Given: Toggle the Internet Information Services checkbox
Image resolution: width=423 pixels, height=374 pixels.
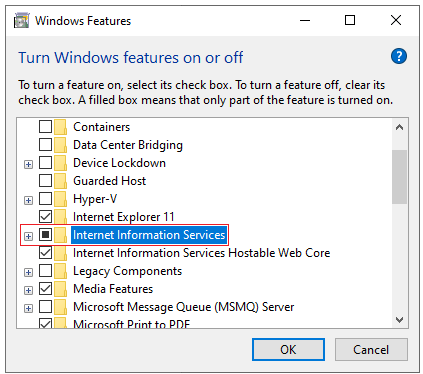Looking at the screenshot, I should (x=45, y=235).
